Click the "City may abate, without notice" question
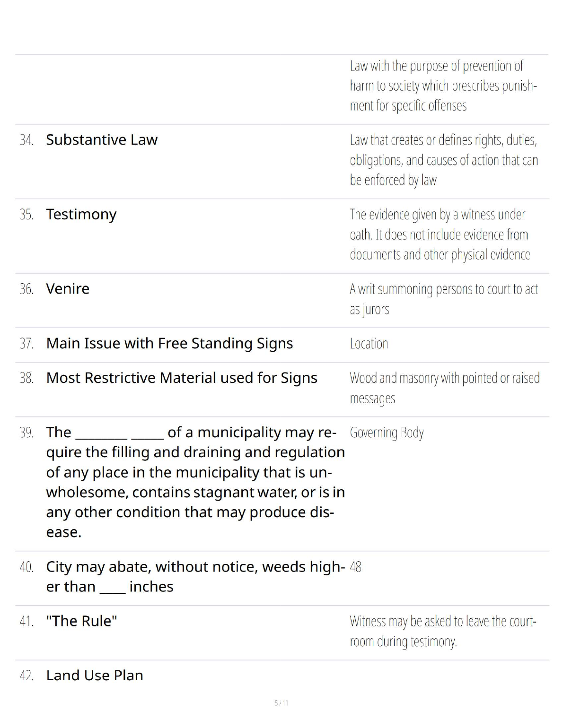 point(195,577)
